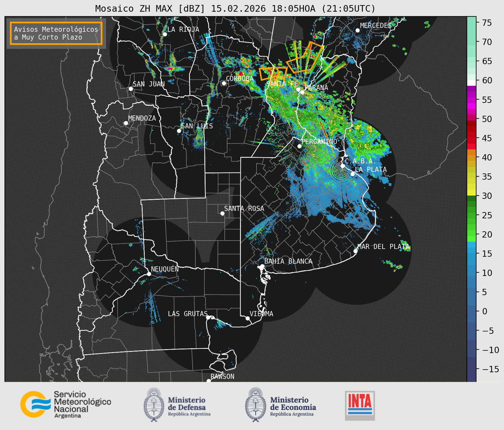504x430 pixels.
Task: Select the Neuquén city marker dot
Action: pos(149,274)
